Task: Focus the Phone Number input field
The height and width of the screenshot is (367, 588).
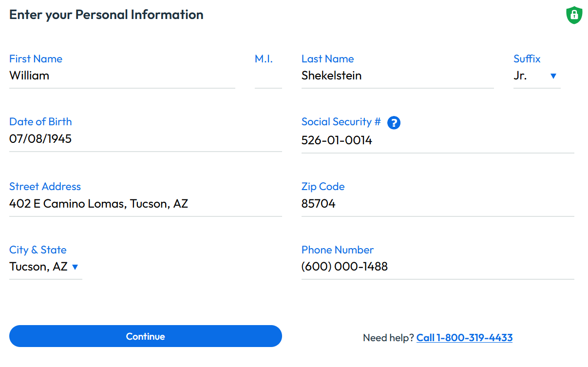Action: [x=437, y=267]
